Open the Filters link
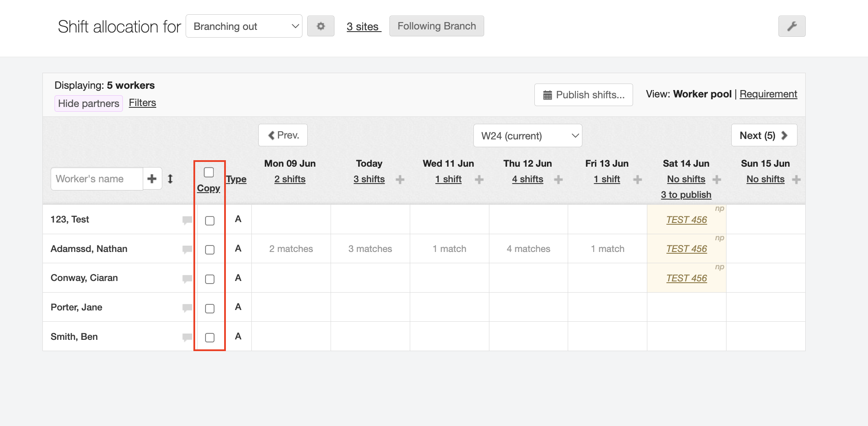This screenshot has height=426, width=868. point(142,103)
